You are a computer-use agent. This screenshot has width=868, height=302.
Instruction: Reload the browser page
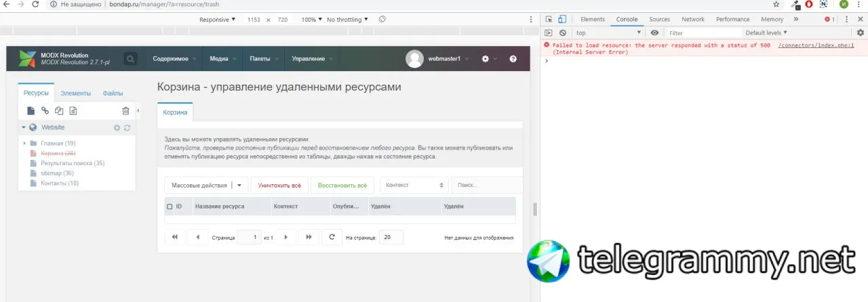36,4
